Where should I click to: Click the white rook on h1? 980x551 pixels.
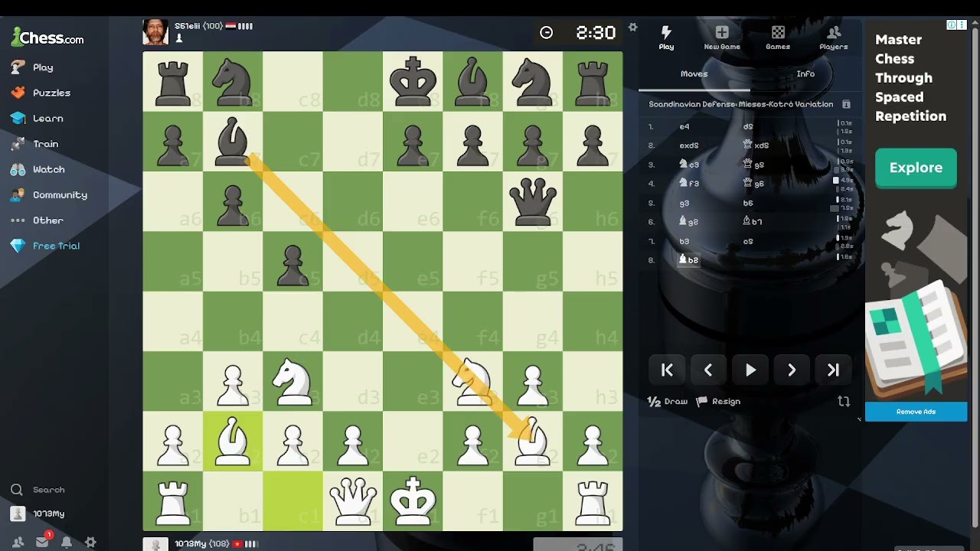(593, 501)
